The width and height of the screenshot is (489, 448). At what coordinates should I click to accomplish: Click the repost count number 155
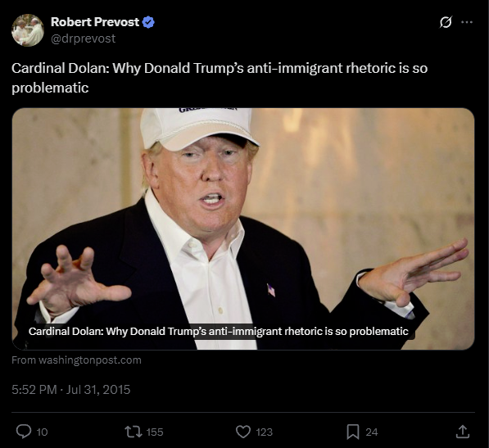[x=155, y=432]
